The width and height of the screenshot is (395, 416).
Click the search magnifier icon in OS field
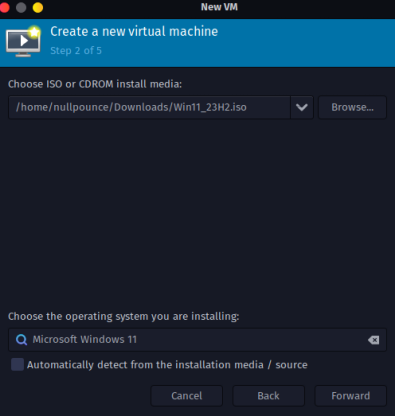point(21,340)
